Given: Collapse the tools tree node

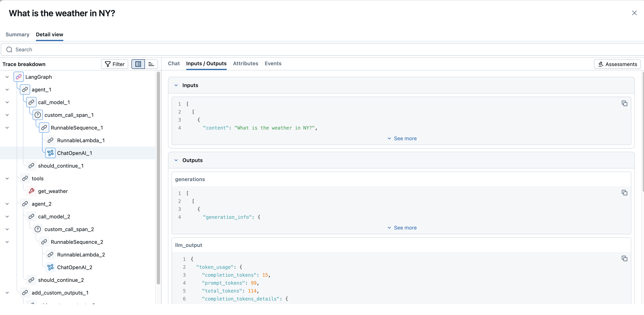Looking at the screenshot, I should pos(7,178).
